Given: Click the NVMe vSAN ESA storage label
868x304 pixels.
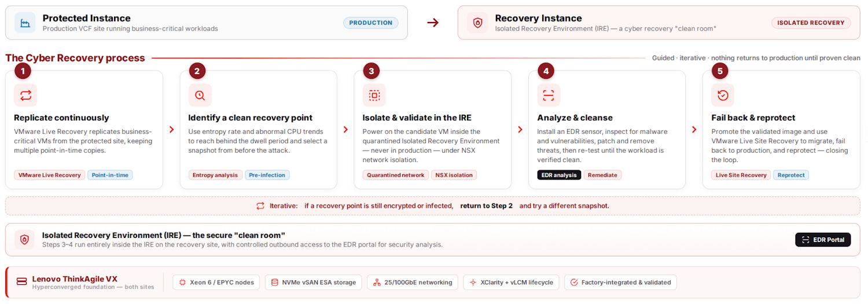Looking at the screenshot, I should tap(319, 283).
